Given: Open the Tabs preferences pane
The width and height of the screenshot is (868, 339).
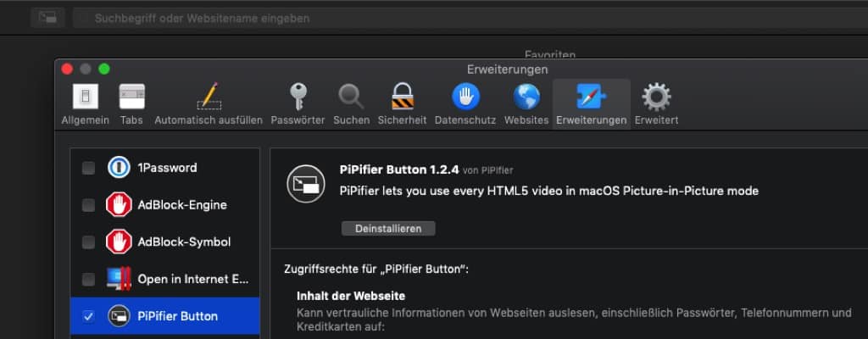Looking at the screenshot, I should pyautogui.click(x=131, y=103).
